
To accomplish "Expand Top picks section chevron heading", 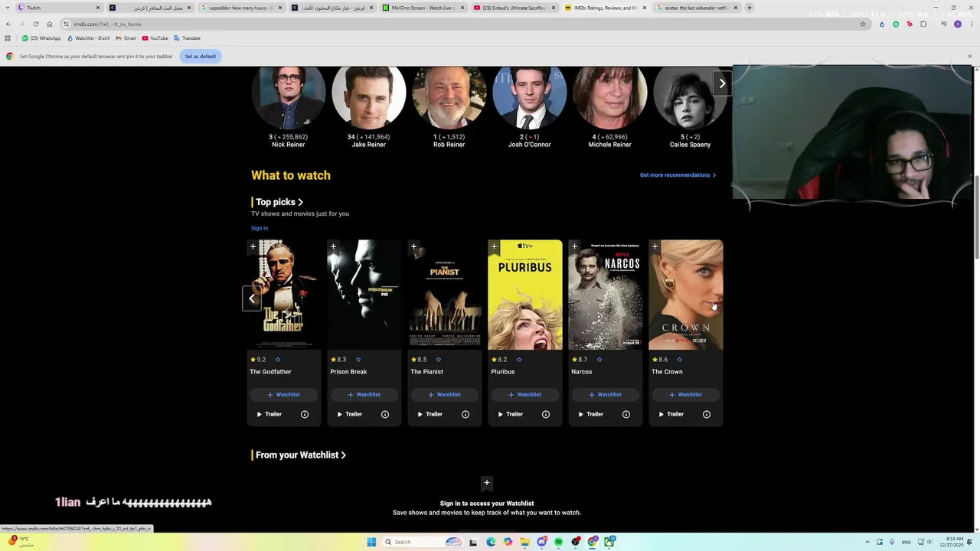I will 279,202.
